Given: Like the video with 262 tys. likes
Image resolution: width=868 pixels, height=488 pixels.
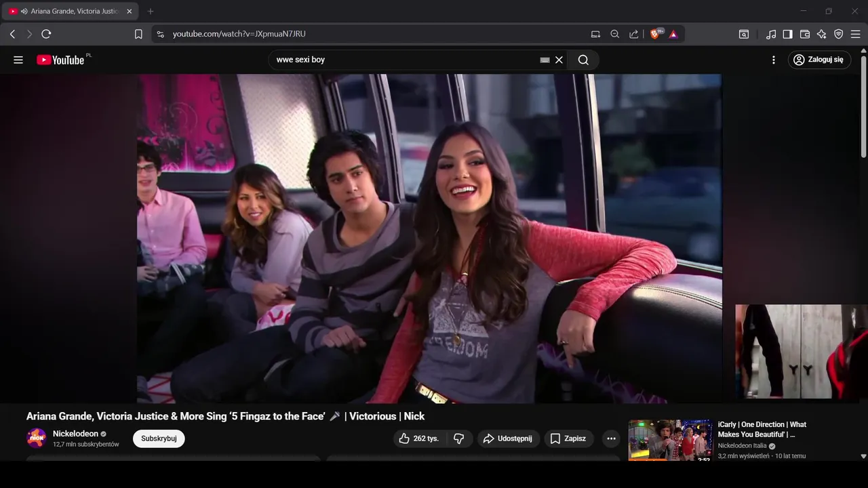Looking at the screenshot, I should click(418, 439).
